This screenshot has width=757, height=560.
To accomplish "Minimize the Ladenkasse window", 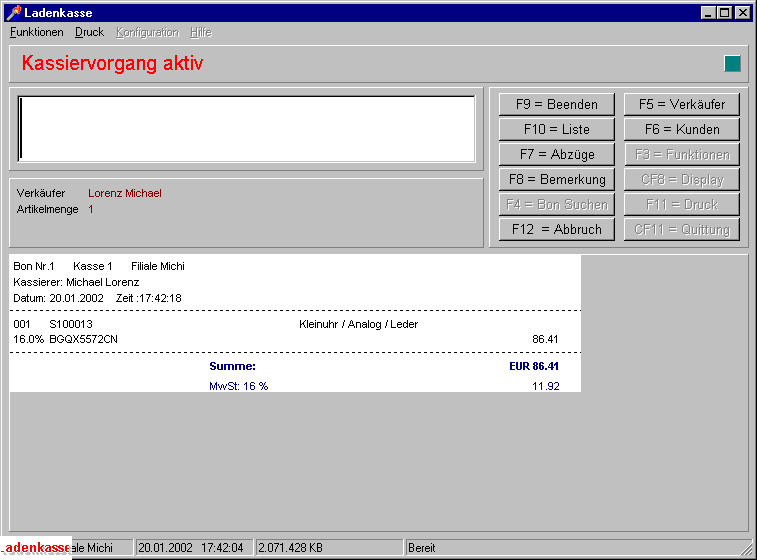I will [x=708, y=12].
